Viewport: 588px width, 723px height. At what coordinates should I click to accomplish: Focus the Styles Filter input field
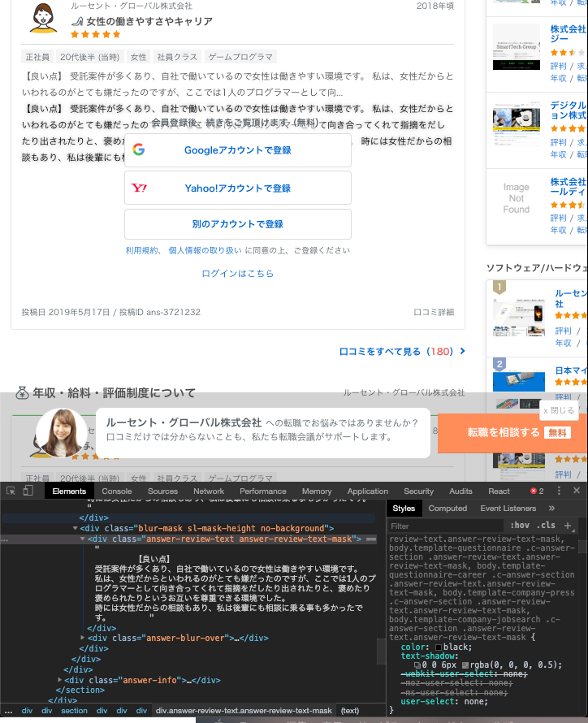click(x=445, y=526)
